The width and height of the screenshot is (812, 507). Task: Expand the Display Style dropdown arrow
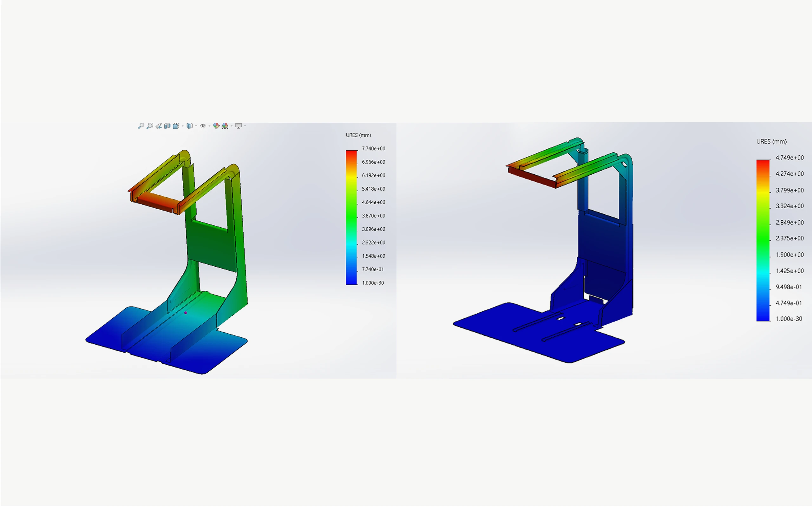coord(196,126)
